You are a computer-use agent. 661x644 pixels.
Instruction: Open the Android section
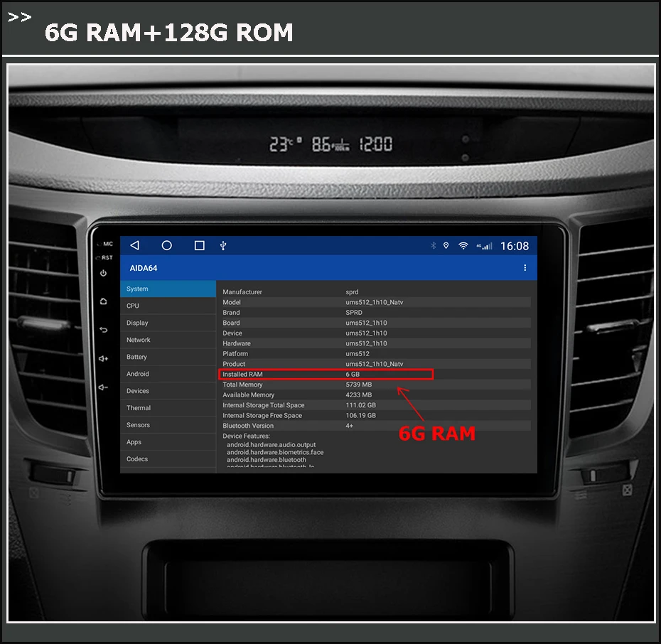click(x=168, y=374)
